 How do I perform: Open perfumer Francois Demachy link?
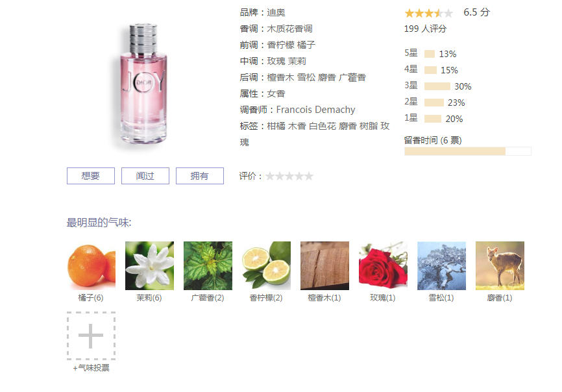click(x=316, y=110)
